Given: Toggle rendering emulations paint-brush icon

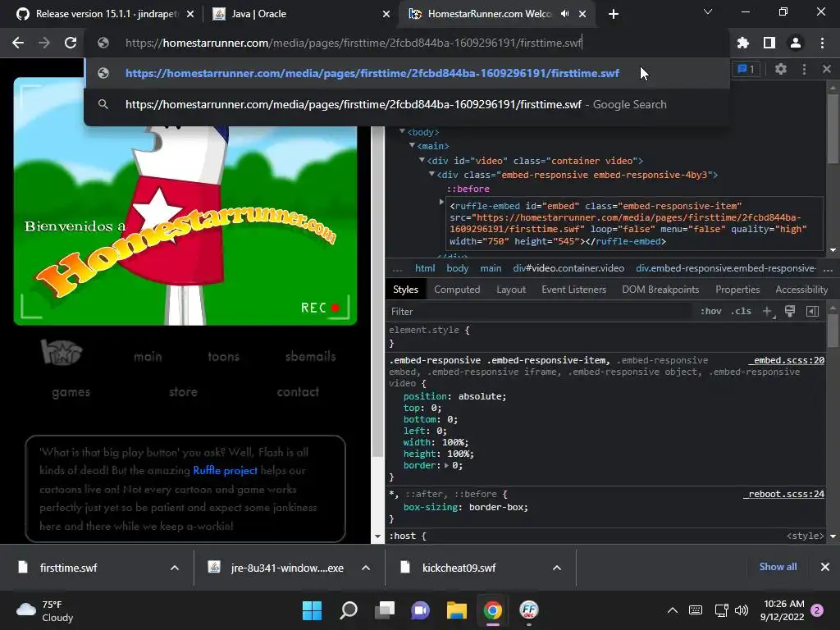Looking at the screenshot, I should [790, 311].
